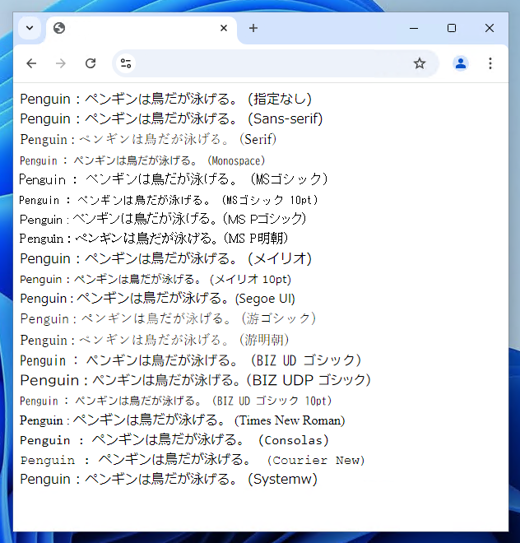The height and width of the screenshot is (543, 520).
Task: Go forward to the next page
Action: (61, 63)
